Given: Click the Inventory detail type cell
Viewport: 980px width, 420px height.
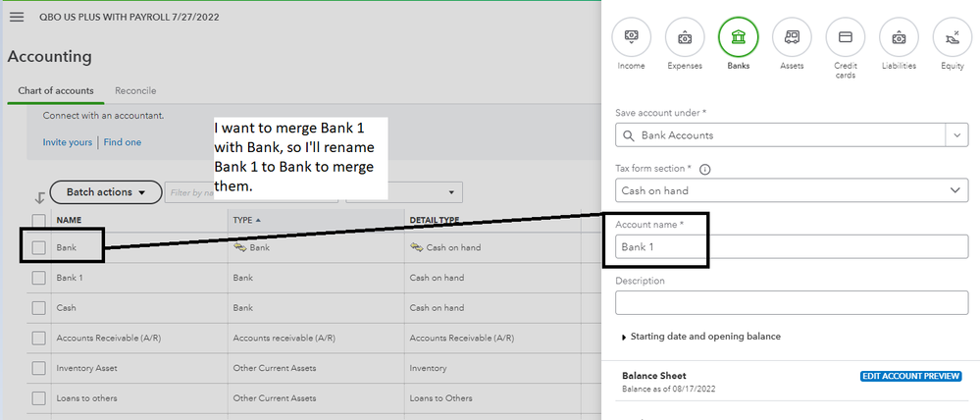Looking at the screenshot, I should click(428, 368).
